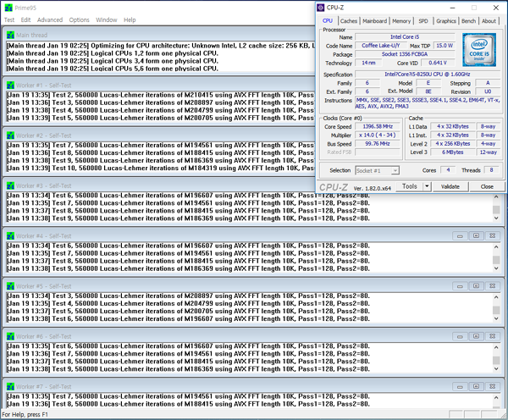Image resolution: width=508 pixels, height=420 pixels.
Task: Click scroll up arrow in Worker #7 pane
Action: [x=496, y=398]
